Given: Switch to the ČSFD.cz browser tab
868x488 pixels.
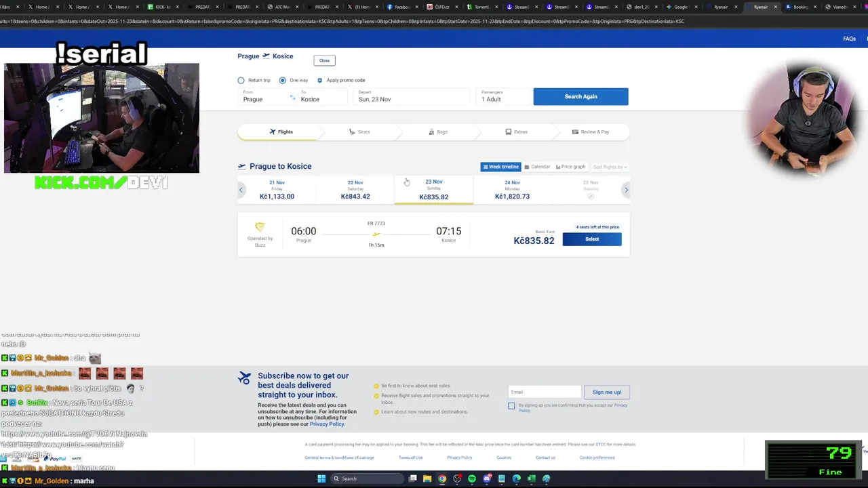Looking at the screenshot, I should [x=443, y=7].
